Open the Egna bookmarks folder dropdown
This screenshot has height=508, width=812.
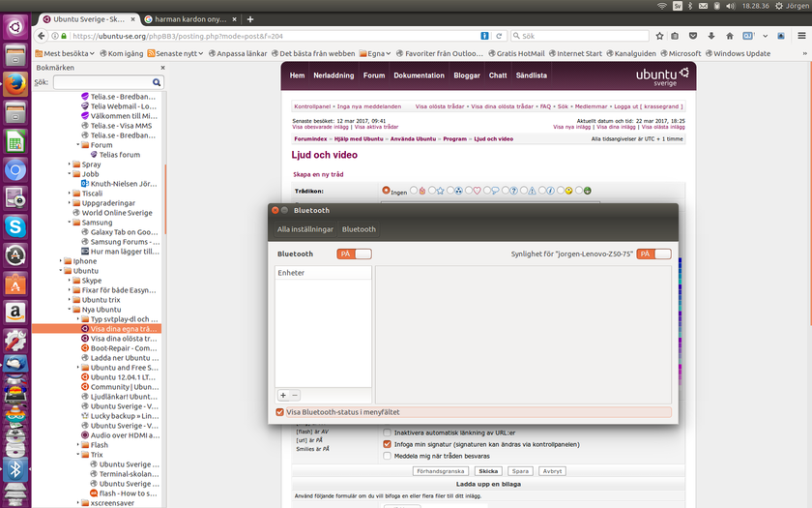375,53
